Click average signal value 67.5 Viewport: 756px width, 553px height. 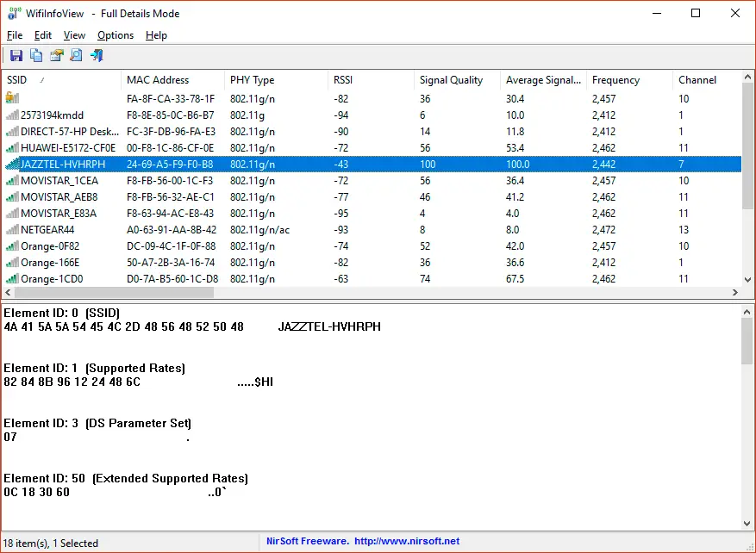pyautogui.click(x=515, y=279)
